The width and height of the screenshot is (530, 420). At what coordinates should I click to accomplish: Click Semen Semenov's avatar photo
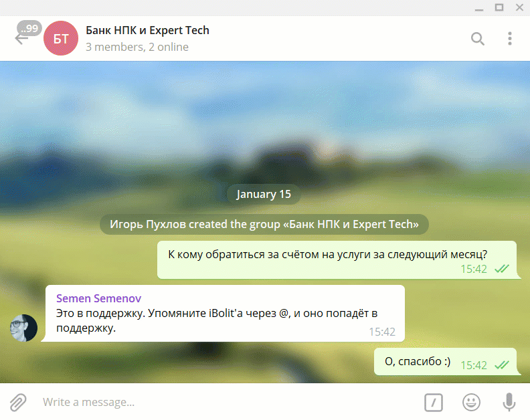click(x=23, y=328)
